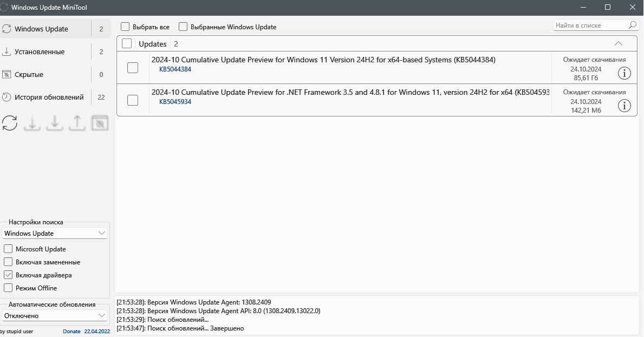Tick the checkbox for the .NET Framework update

pyautogui.click(x=133, y=100)
